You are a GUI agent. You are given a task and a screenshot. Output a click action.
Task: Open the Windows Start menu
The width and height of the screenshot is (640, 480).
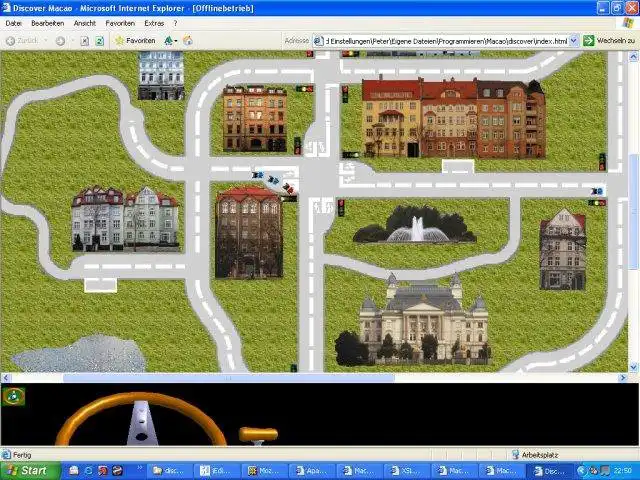[30, 471]
